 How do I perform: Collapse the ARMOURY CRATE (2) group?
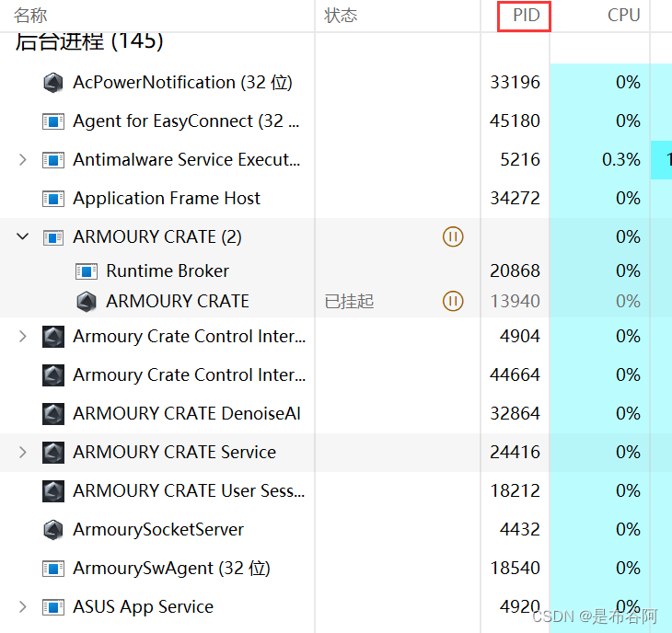point(23,236)
